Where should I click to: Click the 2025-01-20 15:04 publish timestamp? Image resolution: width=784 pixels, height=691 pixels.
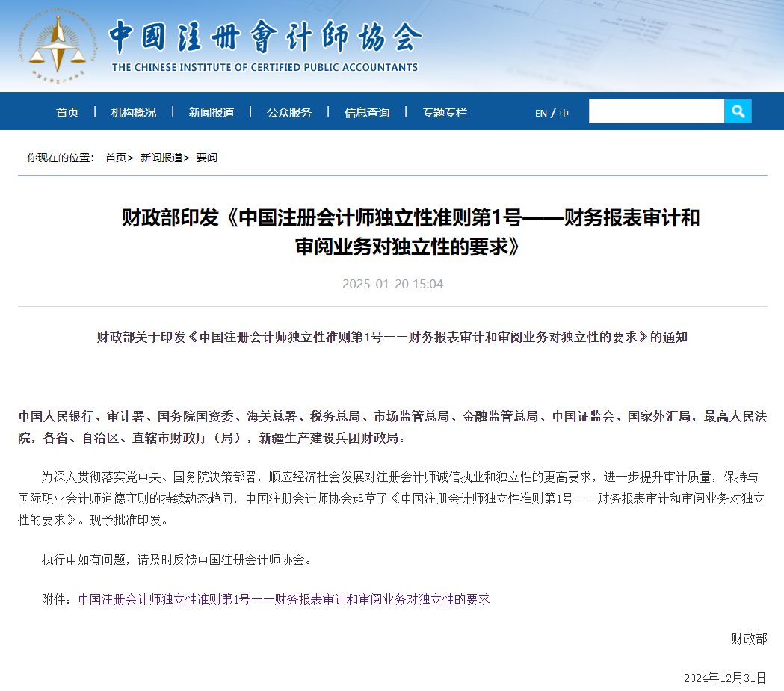tap(392, 284)
